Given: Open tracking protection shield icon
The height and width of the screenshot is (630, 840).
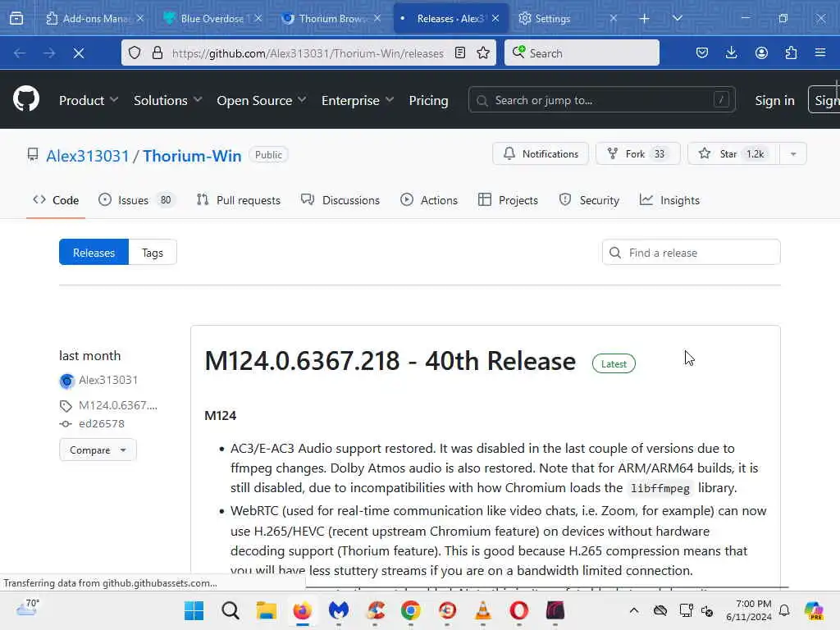Looking at the screenshot, I should (135, 53).
